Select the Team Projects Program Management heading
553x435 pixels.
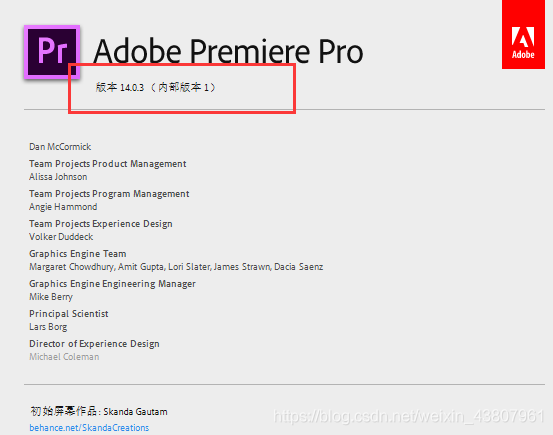pyautogui.click(x=109, y=194)
